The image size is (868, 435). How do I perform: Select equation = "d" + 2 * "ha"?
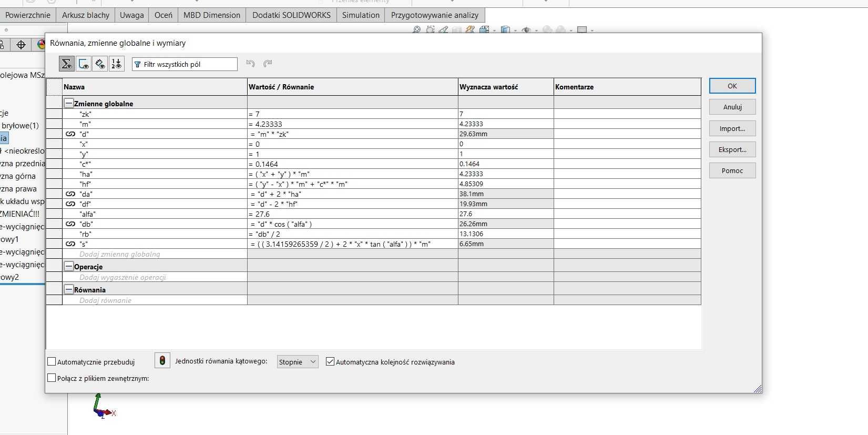(353, 194)
